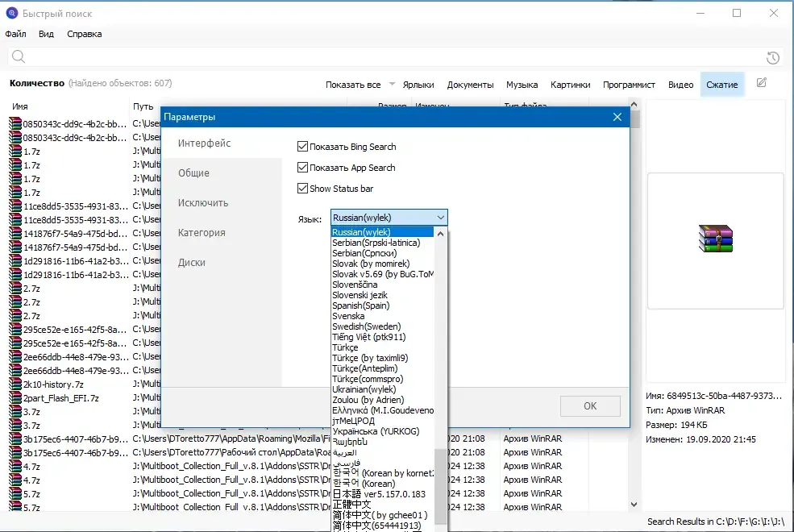Close the Параметры dialog
The height and width of the screenshot is (532, 794).
pos(617,117)
